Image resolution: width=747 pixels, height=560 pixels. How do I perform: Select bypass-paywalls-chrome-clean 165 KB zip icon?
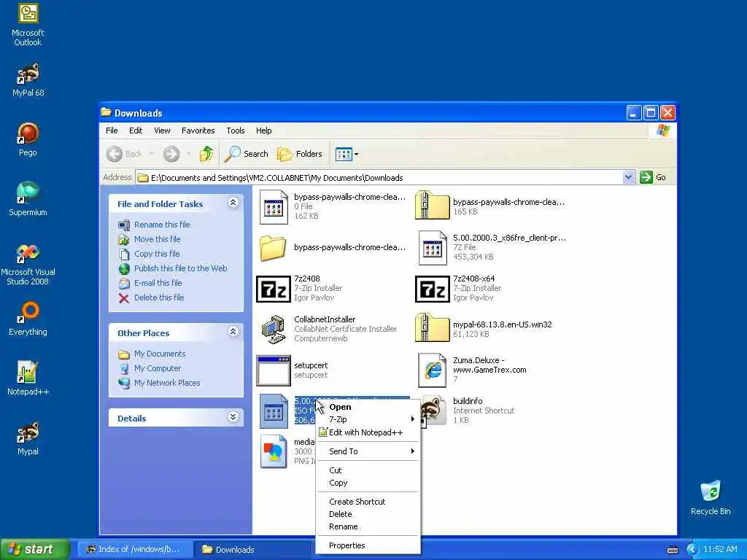[x=432, y=205]
